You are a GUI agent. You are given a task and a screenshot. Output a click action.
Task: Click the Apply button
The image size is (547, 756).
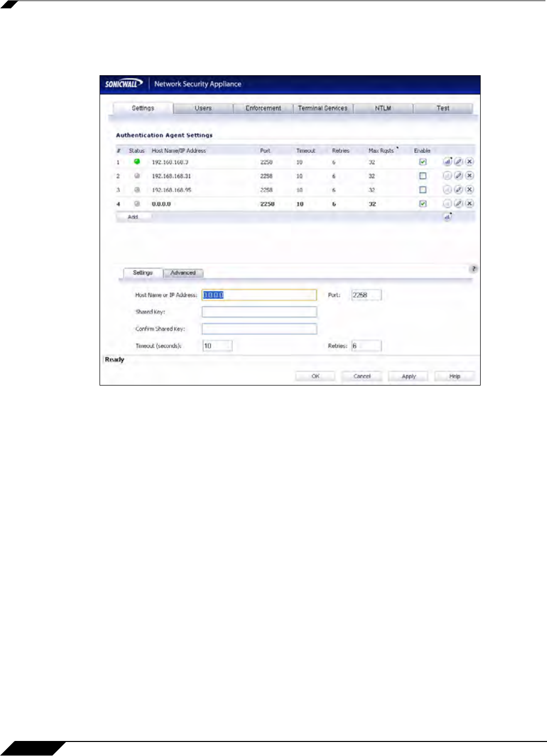[409, 376]
